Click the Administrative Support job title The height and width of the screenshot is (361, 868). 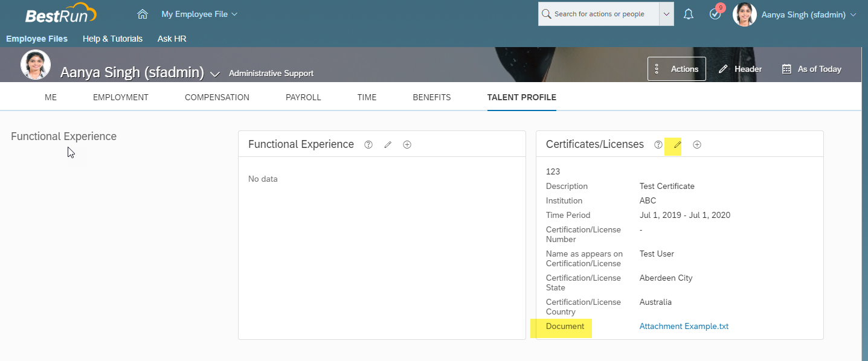tap(271, 73)
